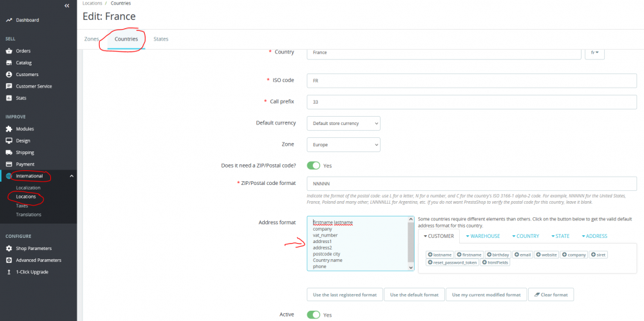Viewport: 644px width, 321px height.
Task: Add the lastname field tag
Action: point(440,255)
